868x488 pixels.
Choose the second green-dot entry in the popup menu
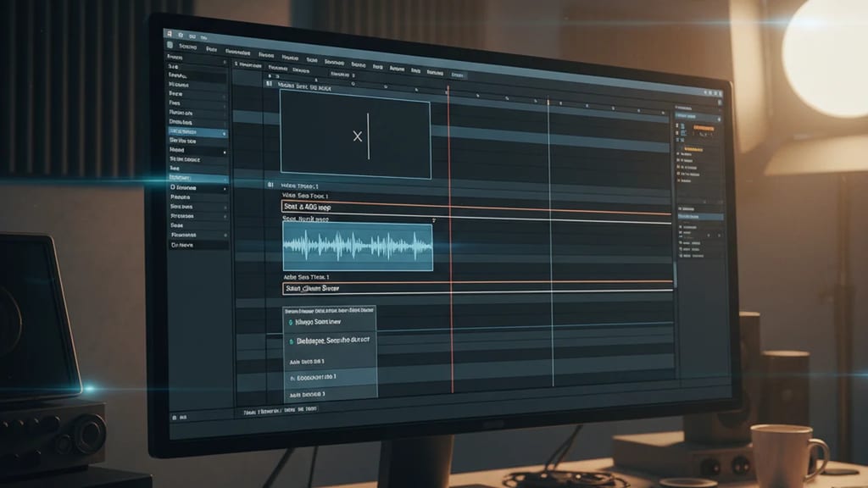point(330,341)
